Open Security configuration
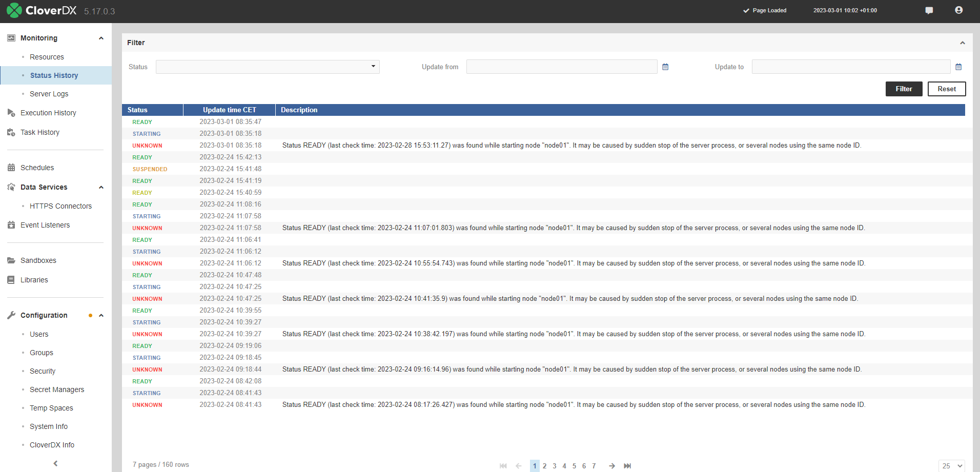Screen dimensions: 980x472 (43, 371)
